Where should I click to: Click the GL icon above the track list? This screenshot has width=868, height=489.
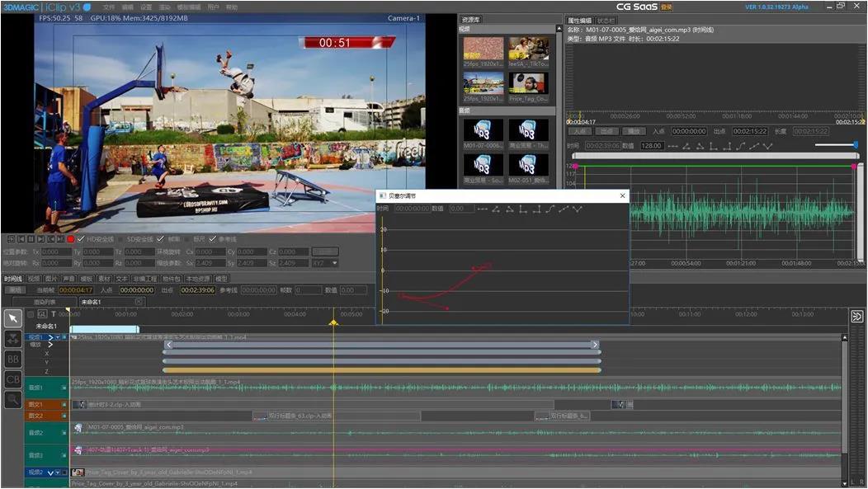(42, 313)
